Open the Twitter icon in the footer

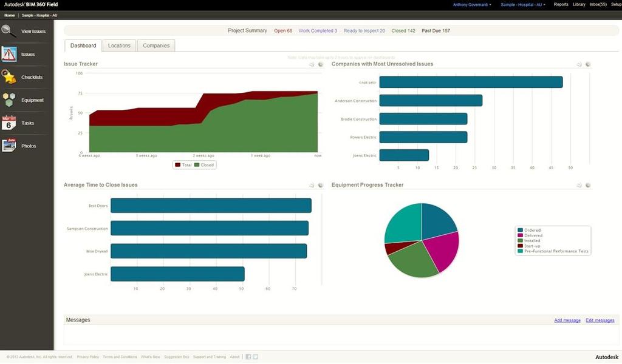tap(256, 357)
